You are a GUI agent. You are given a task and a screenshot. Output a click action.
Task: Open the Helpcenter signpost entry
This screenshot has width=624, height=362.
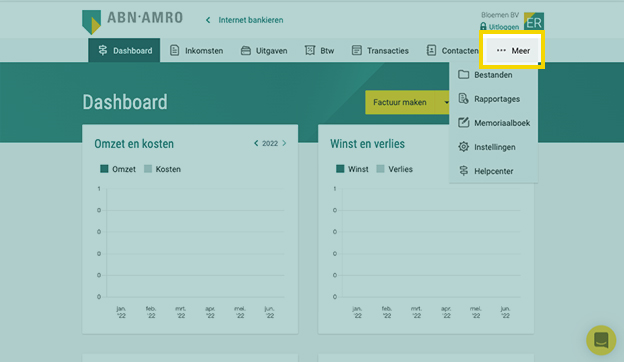pyautogui.click(x=493, y=171)
